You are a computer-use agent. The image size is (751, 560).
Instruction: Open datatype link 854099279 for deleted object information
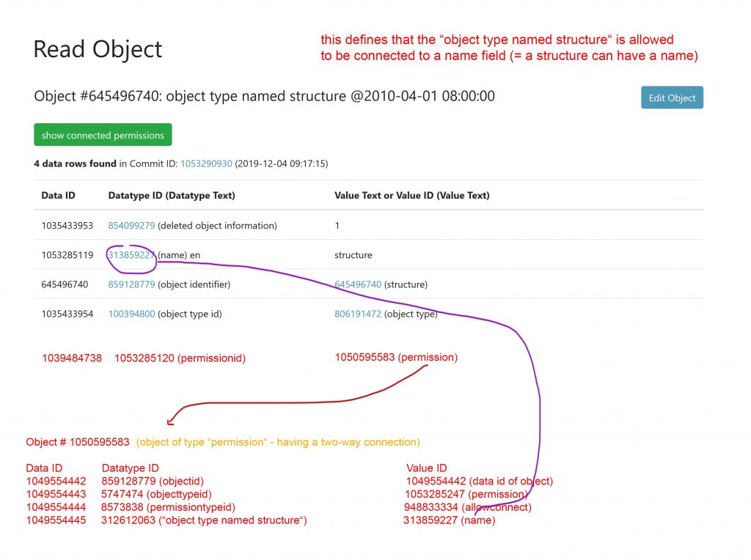click(131, 226)
